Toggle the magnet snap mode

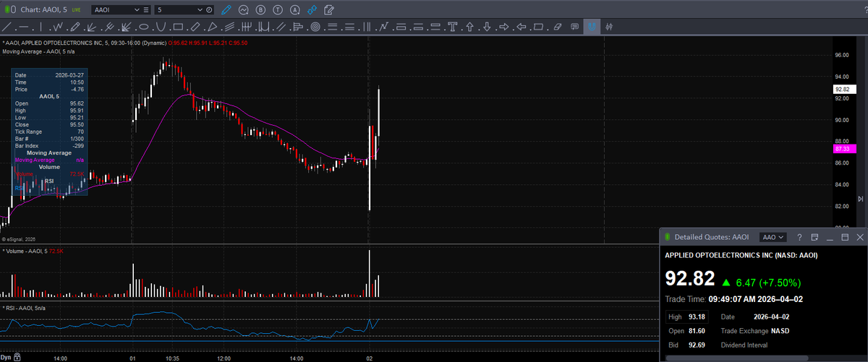(x=592, y=27)
